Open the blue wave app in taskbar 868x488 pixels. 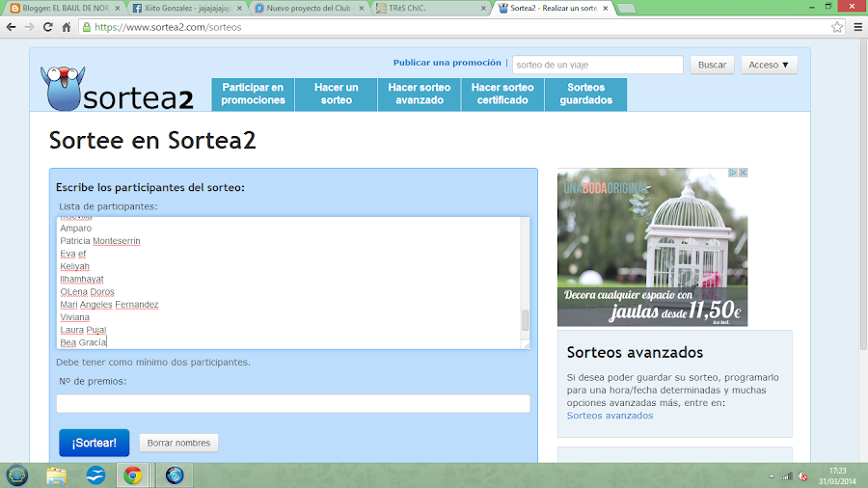(95, 475)
